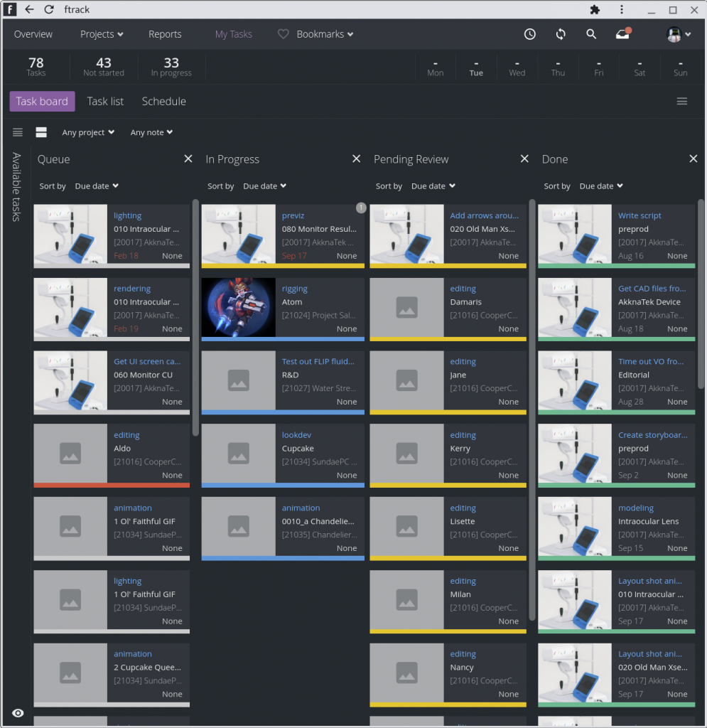Click the lookdev Cupcake placeholder image
Viewport: 707px width, 728px height.
tap(239, 453)
